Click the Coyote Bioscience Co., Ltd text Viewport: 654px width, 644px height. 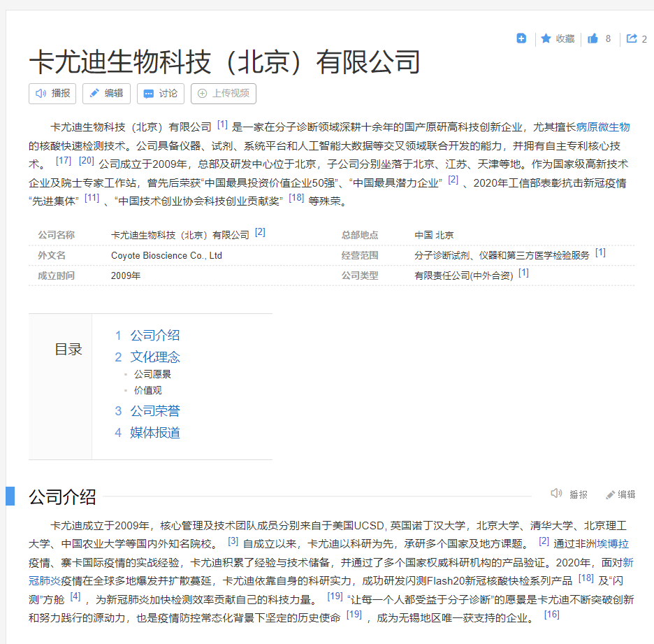point(166,256)
